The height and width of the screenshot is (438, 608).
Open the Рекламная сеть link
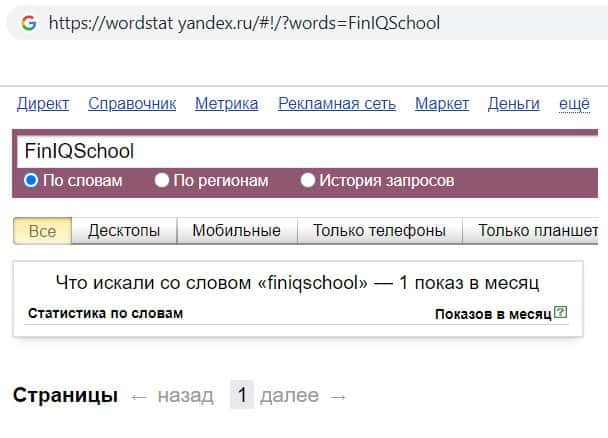[x=337, y=104]
